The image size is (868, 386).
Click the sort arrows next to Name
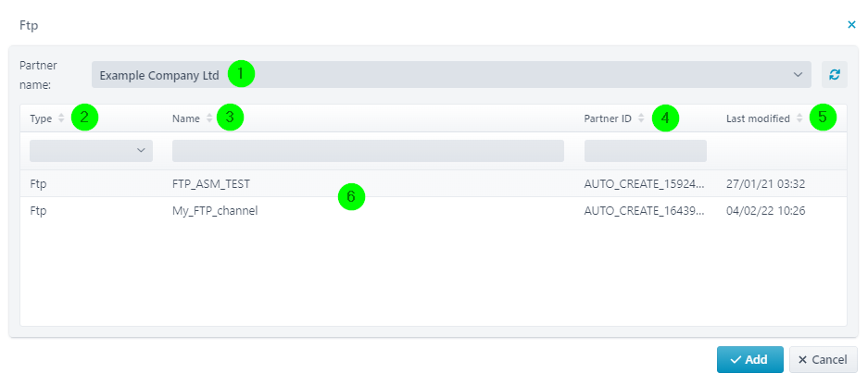[209, 118]
